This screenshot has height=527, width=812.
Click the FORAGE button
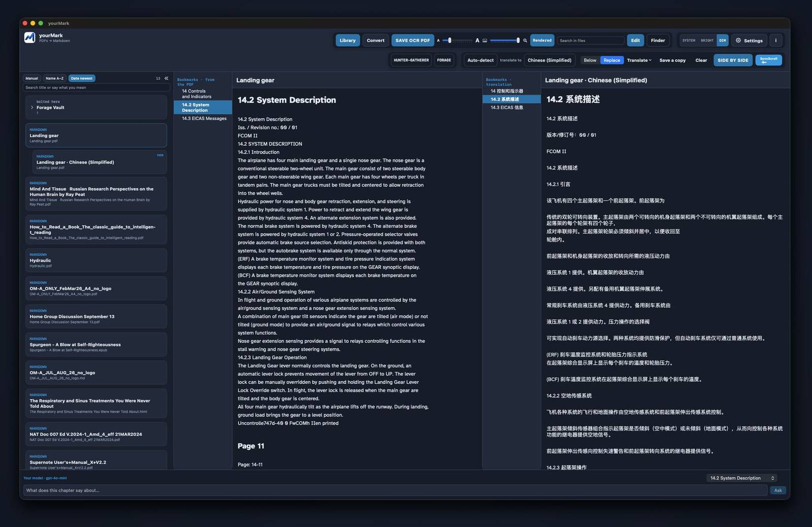[444, 60]
